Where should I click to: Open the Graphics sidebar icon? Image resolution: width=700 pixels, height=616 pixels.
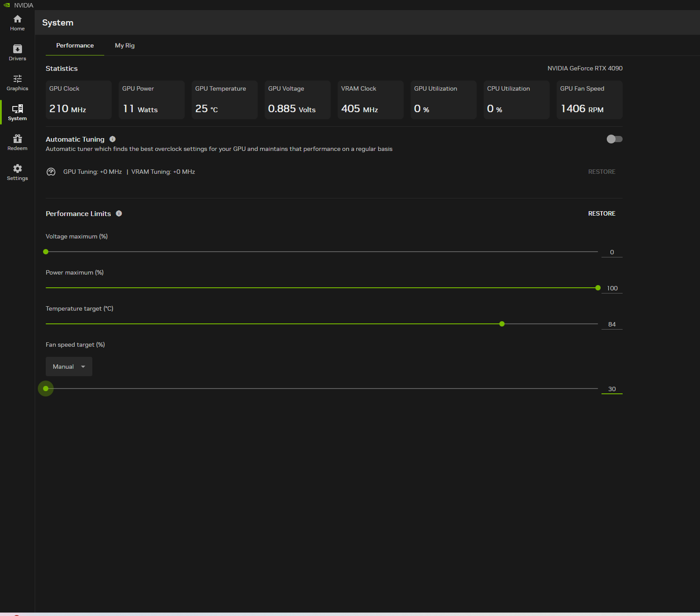[x=18, y=83]
